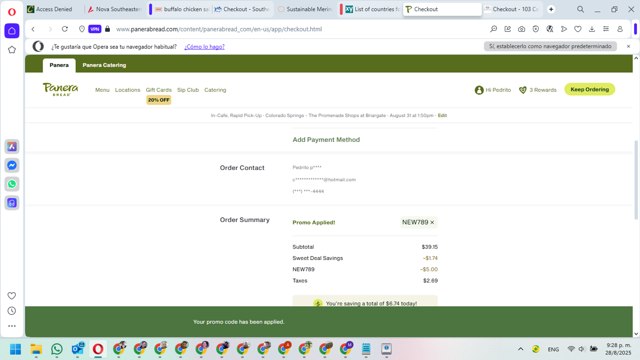640x360 pixels.
Task: Remove the NEW789 promo code
Action: pyautogui.click(x=432, y=222)
